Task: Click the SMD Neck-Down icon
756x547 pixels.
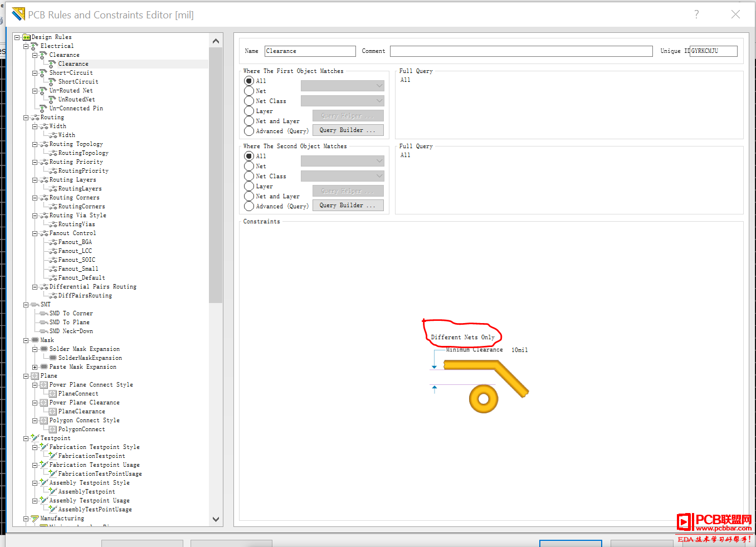Action: click(44, 331)
